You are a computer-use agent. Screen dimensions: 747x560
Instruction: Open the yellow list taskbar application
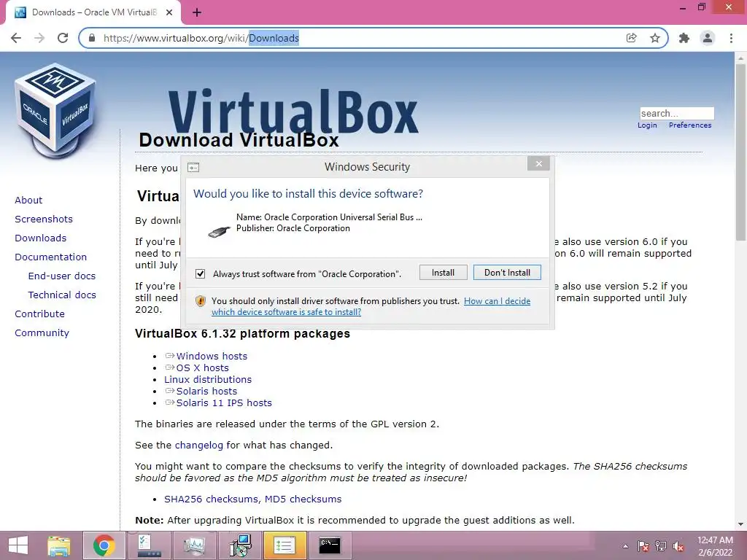click(285, 545)
